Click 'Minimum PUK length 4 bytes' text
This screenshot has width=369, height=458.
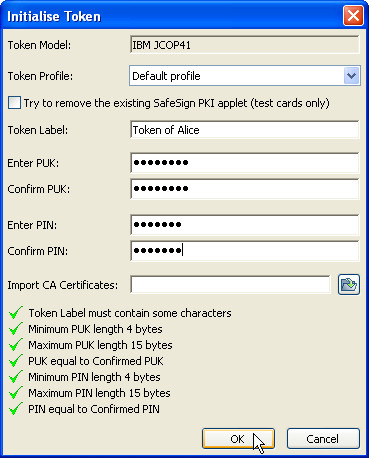click(x=95, y=329)
